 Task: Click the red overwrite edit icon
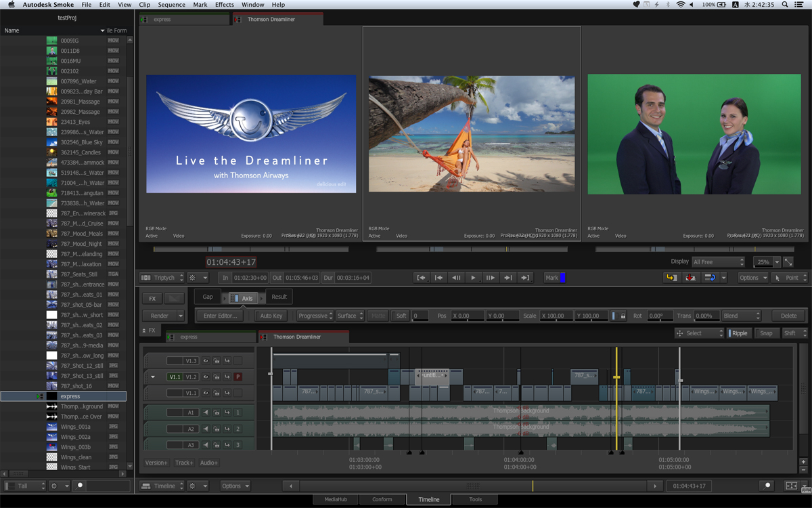click(691, 278)
